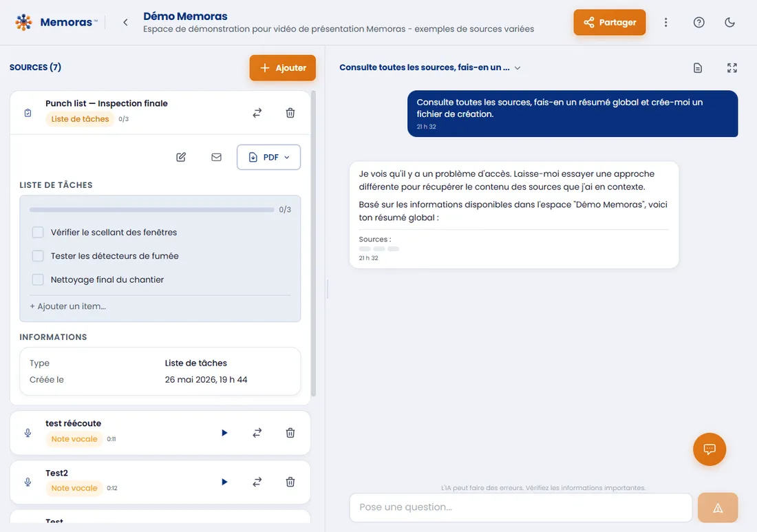
Task: Click the user message bubble text
Action: tap(559, 108)
